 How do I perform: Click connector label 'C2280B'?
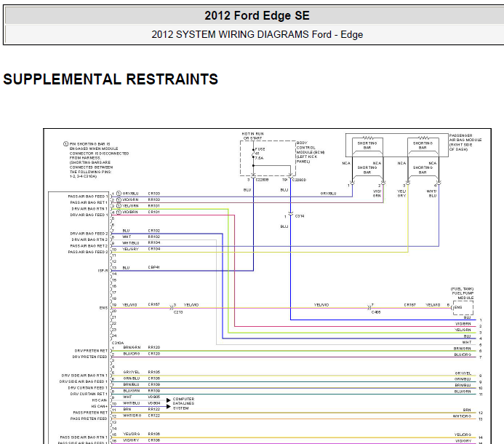(262, 180)
